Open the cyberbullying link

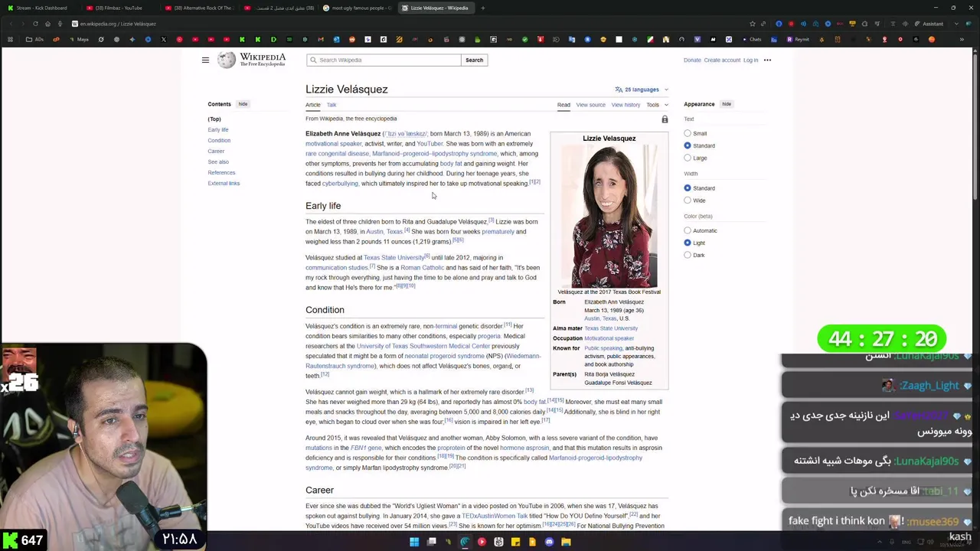coord(340,184)
